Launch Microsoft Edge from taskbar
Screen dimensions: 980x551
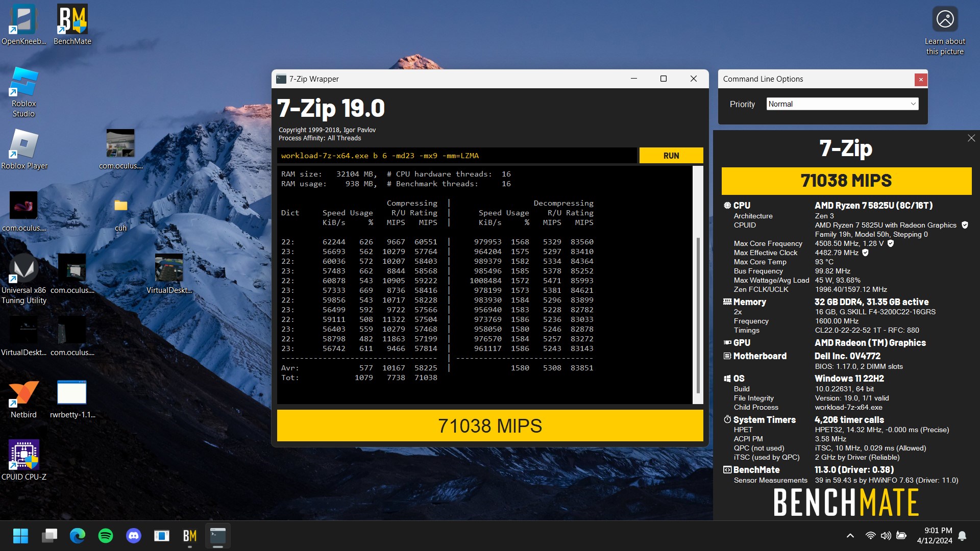click(78, 536)
